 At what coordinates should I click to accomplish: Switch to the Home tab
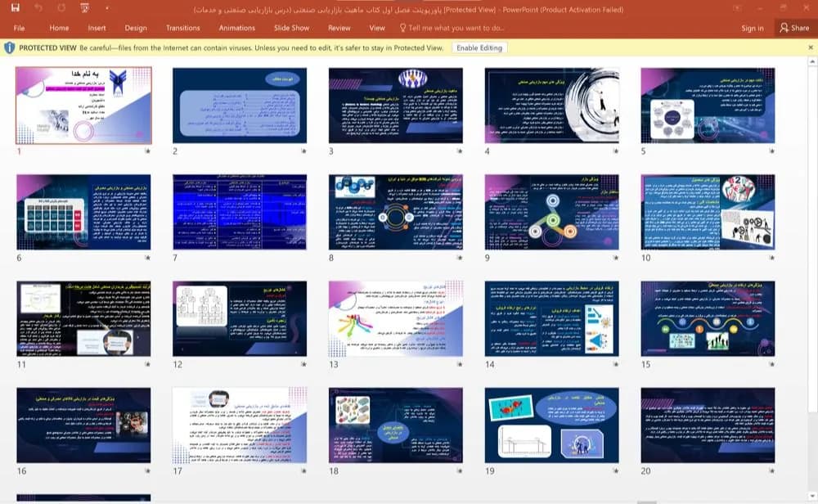[59, 28]
